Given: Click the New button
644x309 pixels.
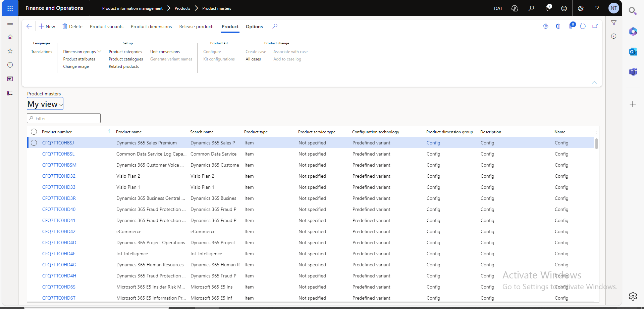Looking at the screenshot, I should [47, 27].
